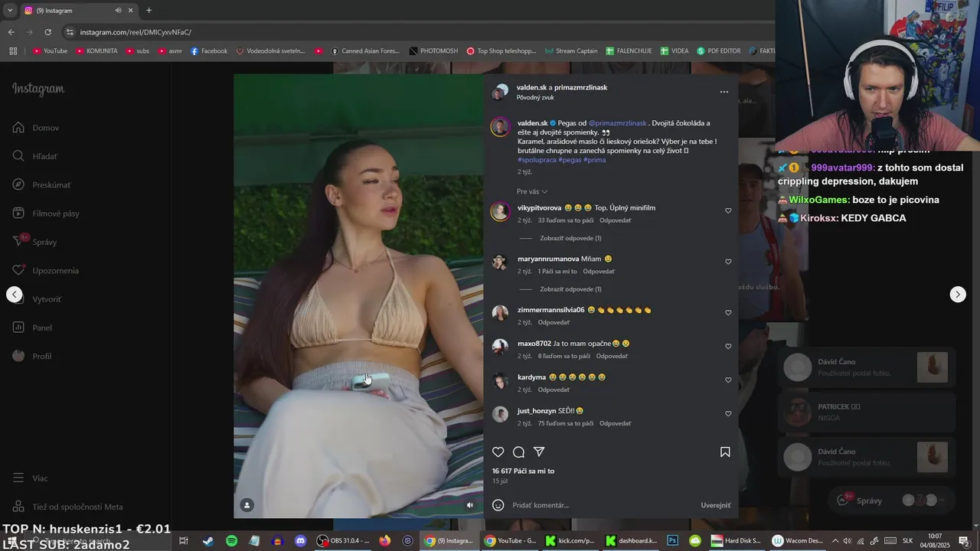Open Domov in Instagram sidebar

pyautogui.click(x=36, y=128)
